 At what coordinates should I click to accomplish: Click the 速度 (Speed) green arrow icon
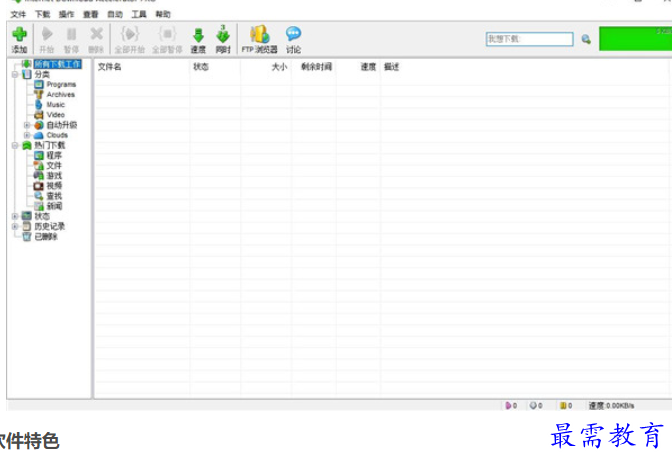[198, 40]
